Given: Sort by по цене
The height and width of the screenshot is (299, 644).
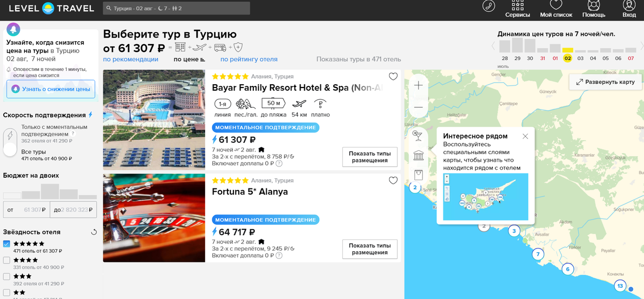Looking at the screenshot, I should (189, 60).
